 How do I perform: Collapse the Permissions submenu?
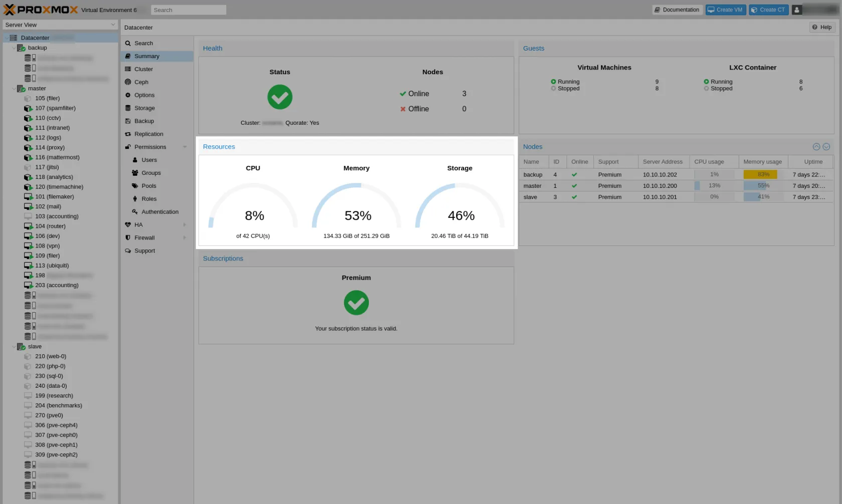tap(185, 147)
